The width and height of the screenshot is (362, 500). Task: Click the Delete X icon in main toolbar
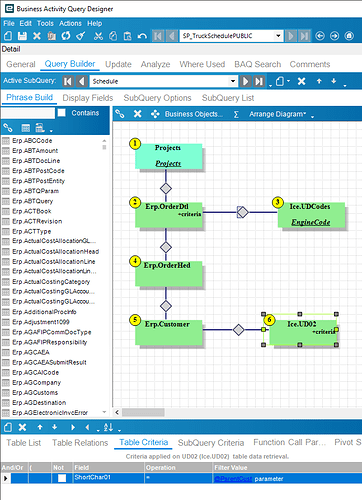(x=37, y=36)
